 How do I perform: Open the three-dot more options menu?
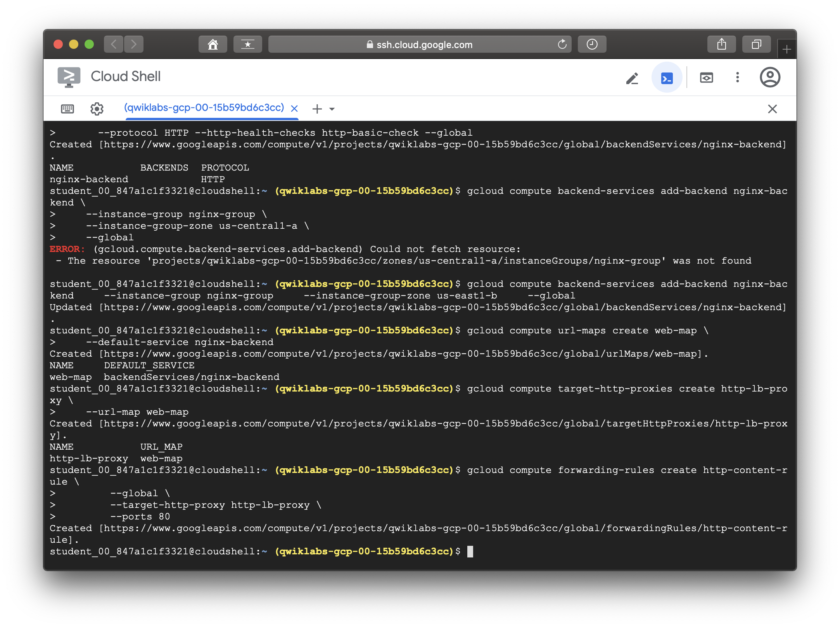coord(737,77)
